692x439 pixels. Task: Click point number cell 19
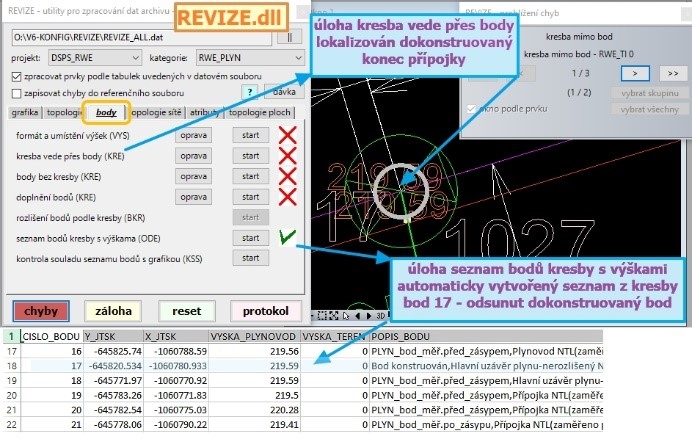point(52,395)
